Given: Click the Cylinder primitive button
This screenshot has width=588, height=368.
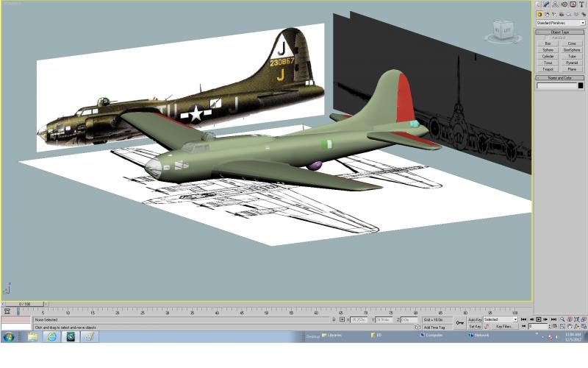Looking at the screenshot, I should (x=548, y=57).
